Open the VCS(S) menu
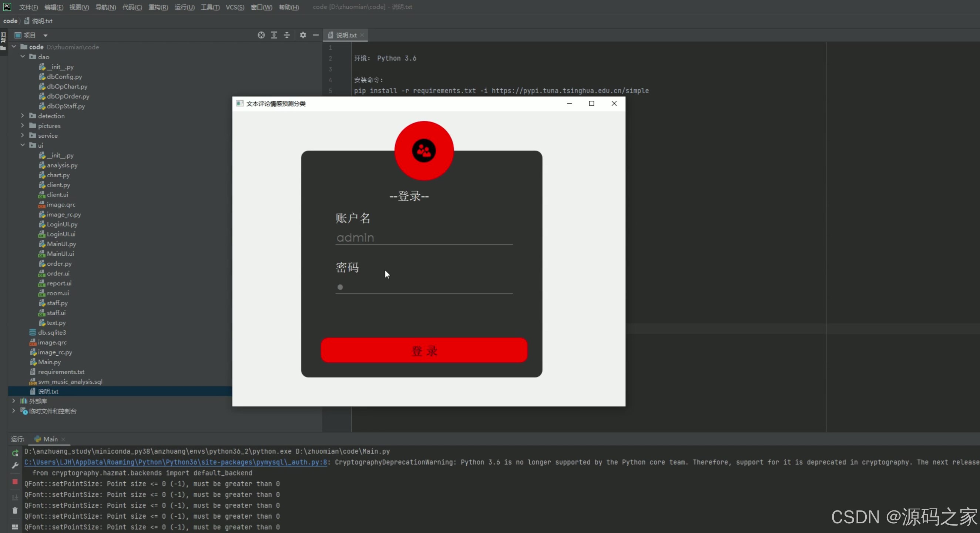980x533 pixels. coord(235,7)
